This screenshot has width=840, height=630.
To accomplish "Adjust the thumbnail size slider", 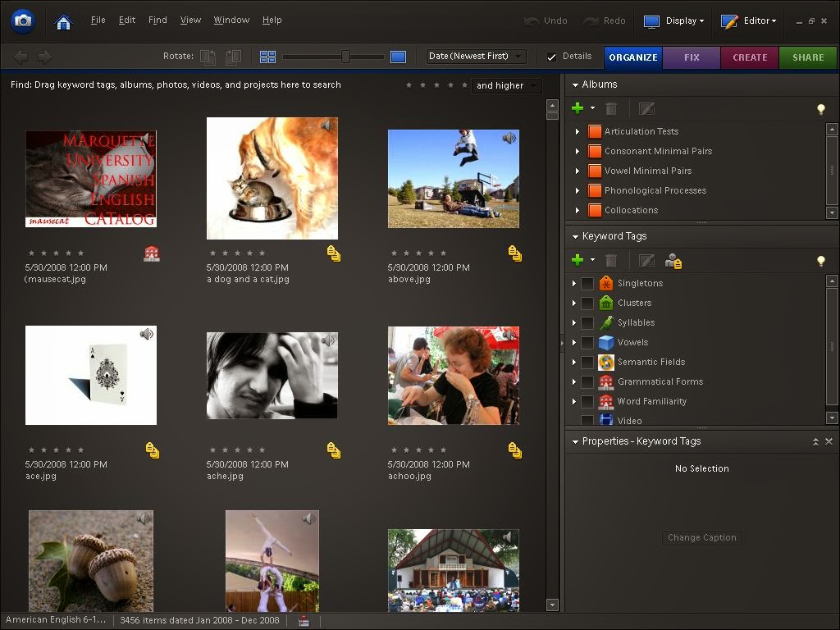I will 345,57.
